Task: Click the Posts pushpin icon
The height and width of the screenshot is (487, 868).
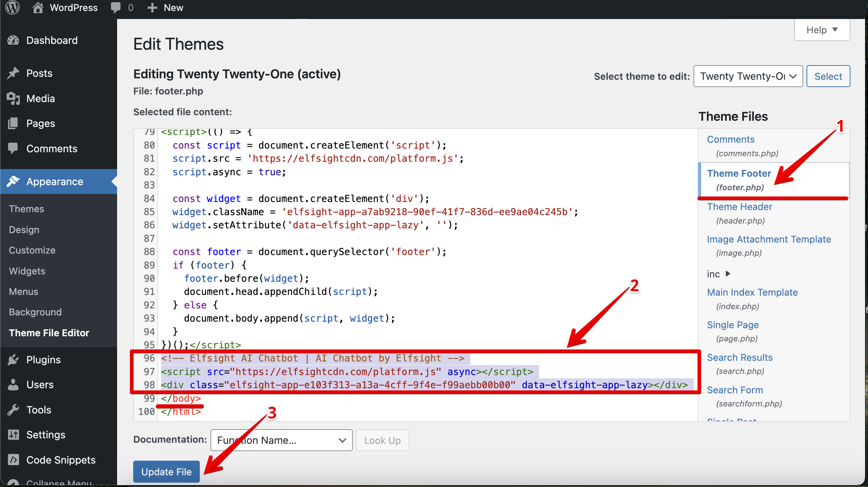Action: (14, 73)
